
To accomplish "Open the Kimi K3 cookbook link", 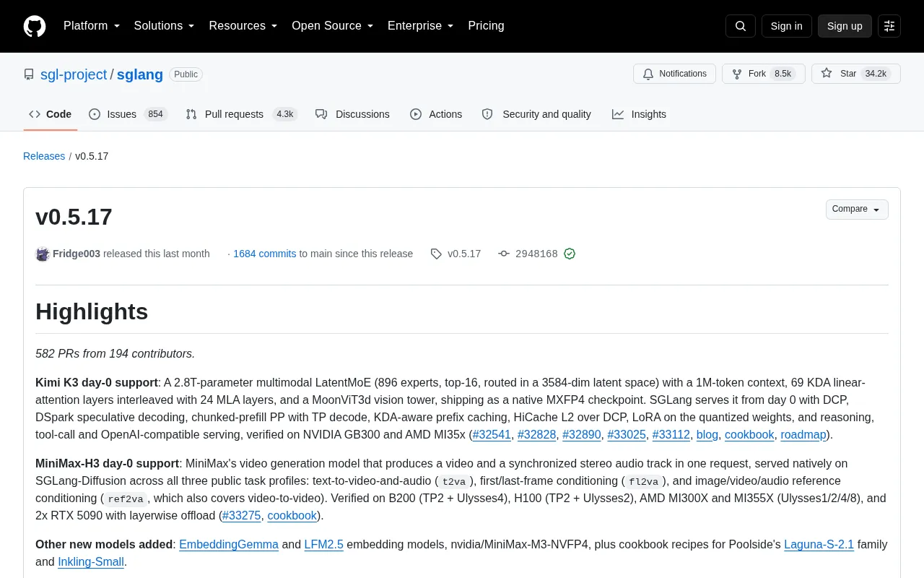I will (x=749, y=434).
